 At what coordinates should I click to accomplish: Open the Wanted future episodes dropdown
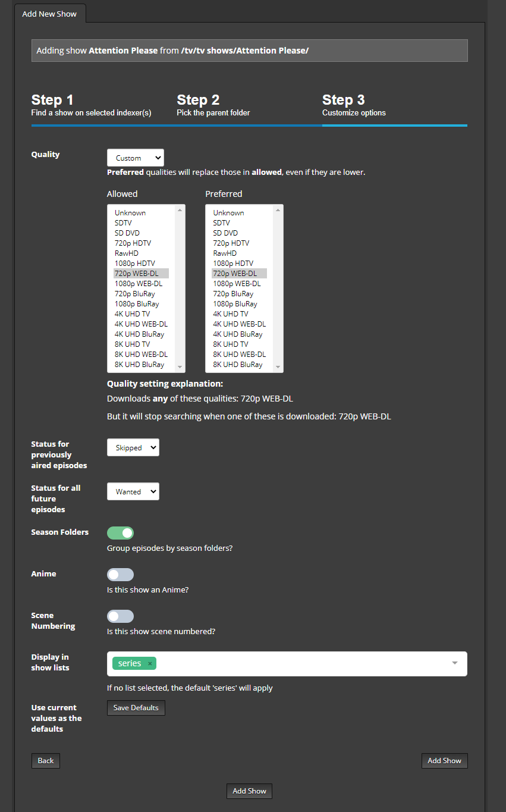(133, 491)
